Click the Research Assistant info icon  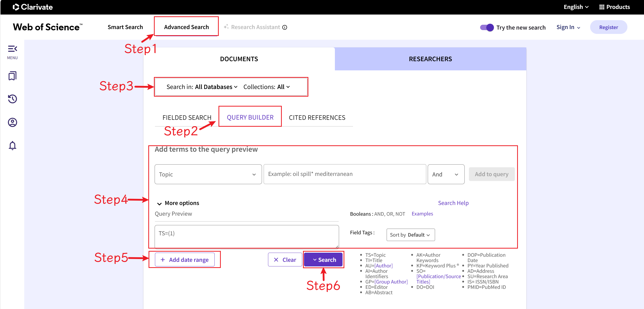(x=285, y=27)
